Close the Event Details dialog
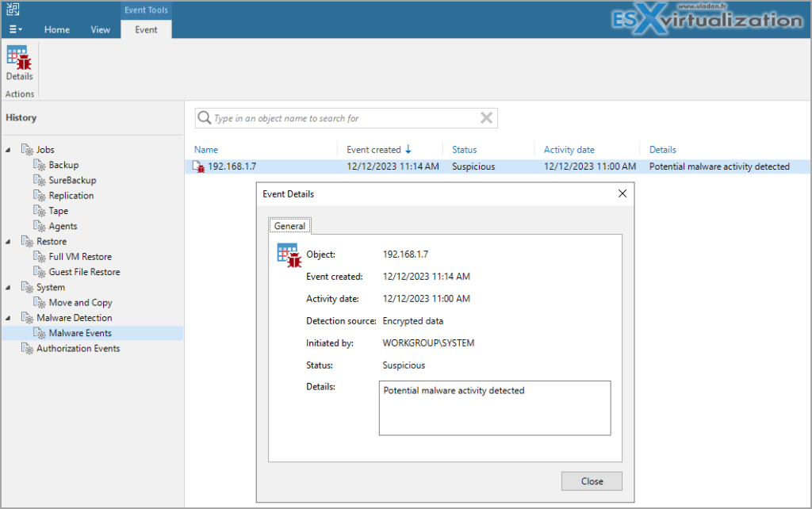Viewport: 812px width, 509px height. 622,193
